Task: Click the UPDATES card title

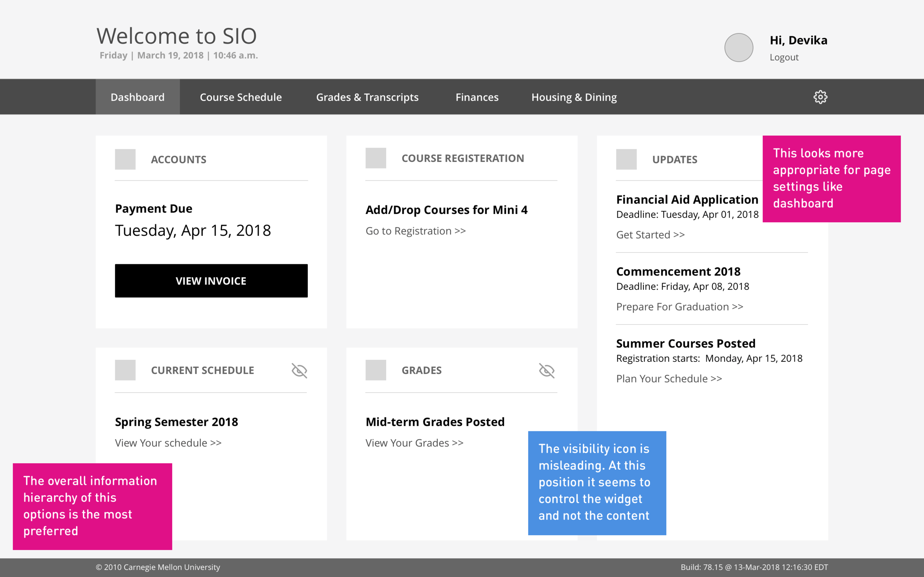Action: [x=675, y=160]
